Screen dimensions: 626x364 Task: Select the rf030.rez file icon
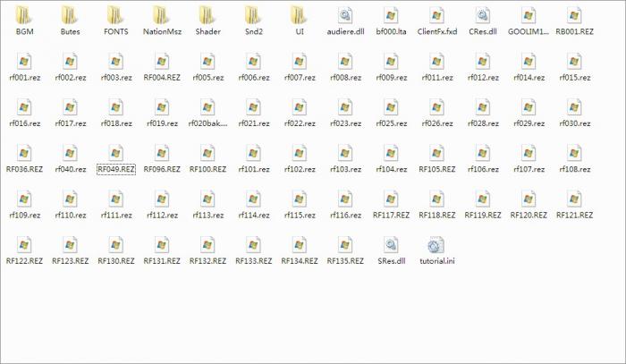(x=574, y=107)
